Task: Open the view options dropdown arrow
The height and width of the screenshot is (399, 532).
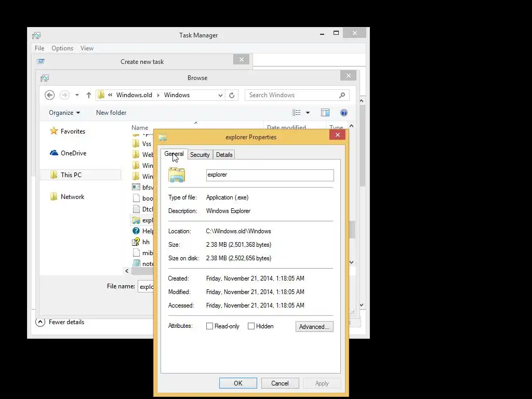Action: [308, 113]
